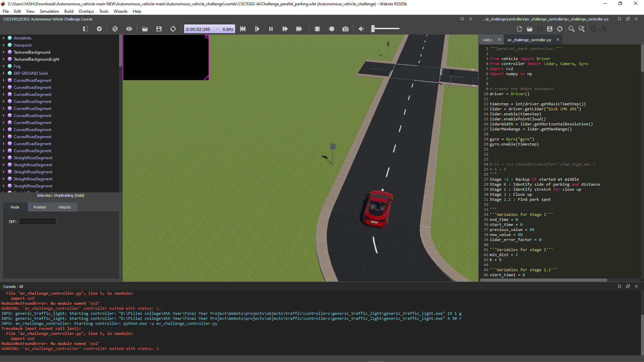Click the restore viewpoint icon
Screen dimensions: 644x362
(115, 29)
